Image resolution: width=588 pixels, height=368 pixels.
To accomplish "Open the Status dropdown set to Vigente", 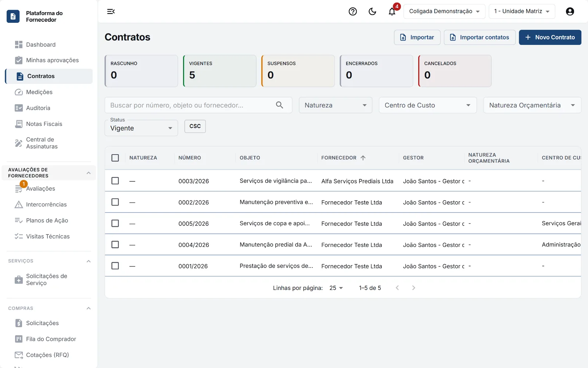I will click(x=141, y=128).
